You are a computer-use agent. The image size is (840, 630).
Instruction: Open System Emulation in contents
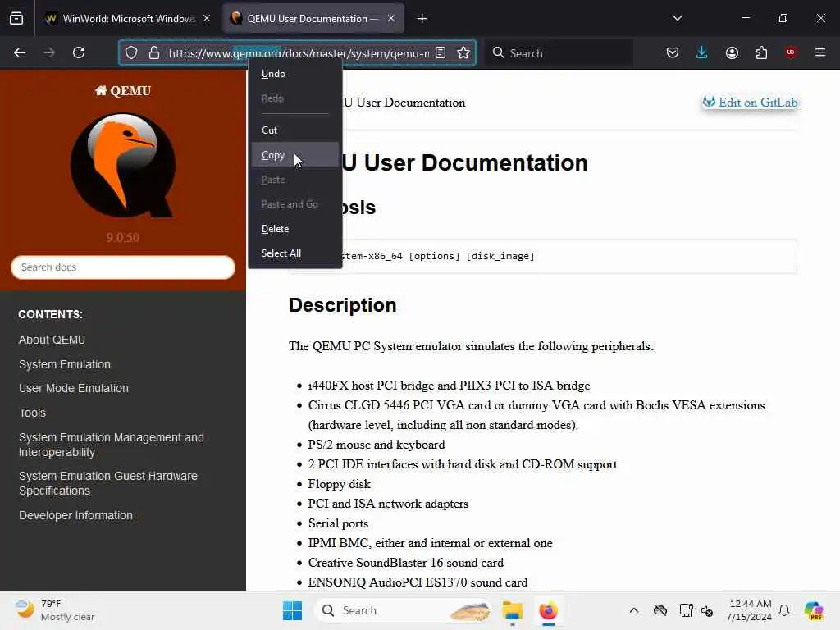tap(65, 364)
